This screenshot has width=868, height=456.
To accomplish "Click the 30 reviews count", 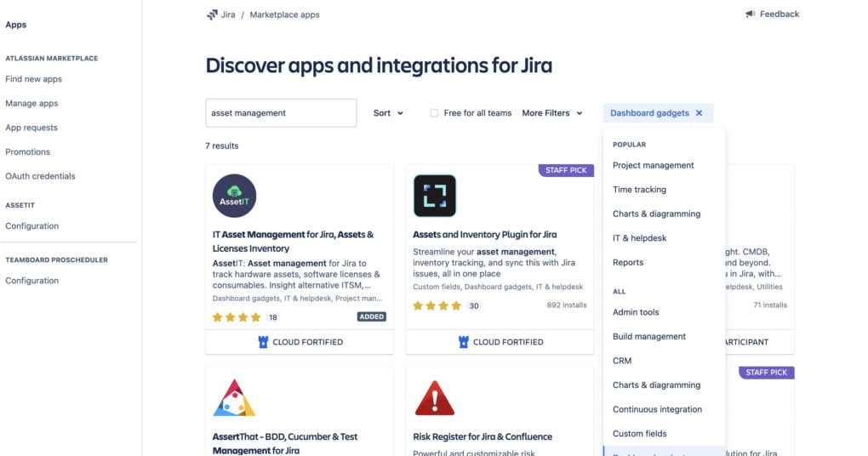I will [x=473, y=306].
